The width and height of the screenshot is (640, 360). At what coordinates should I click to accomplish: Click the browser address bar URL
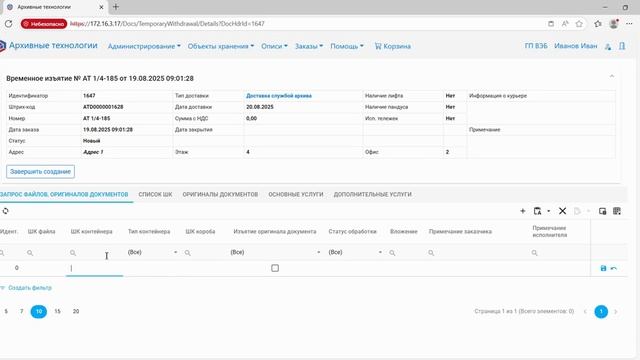tap(167, 24)
